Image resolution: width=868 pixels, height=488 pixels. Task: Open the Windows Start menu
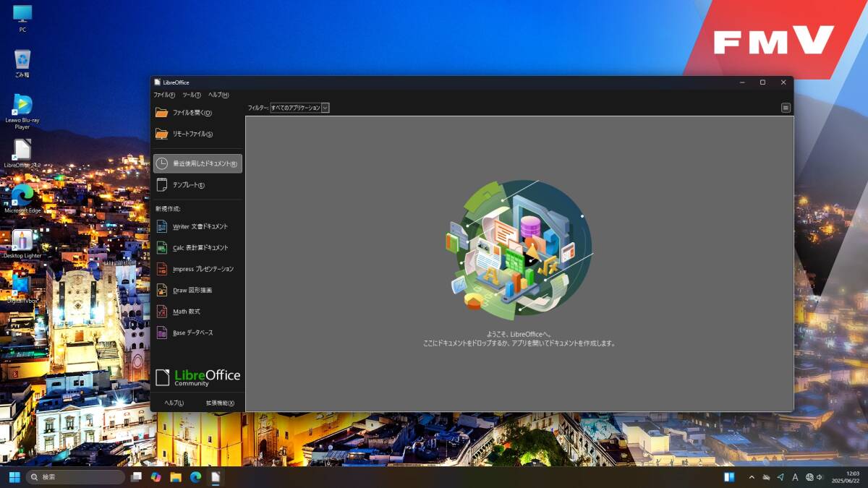[x=14, y=477]
